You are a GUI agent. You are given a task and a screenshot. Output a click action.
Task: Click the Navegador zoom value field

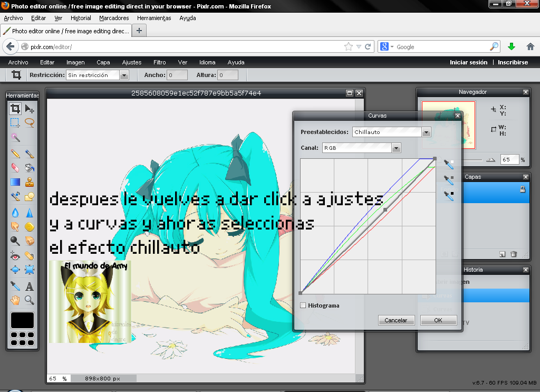point(509,159)
